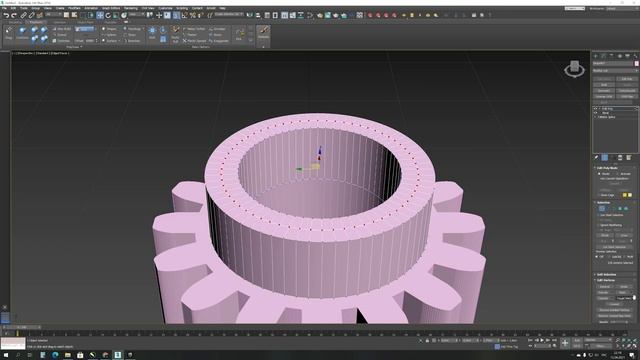
Task: Click the Grow selection button
Action: (624, 235)
